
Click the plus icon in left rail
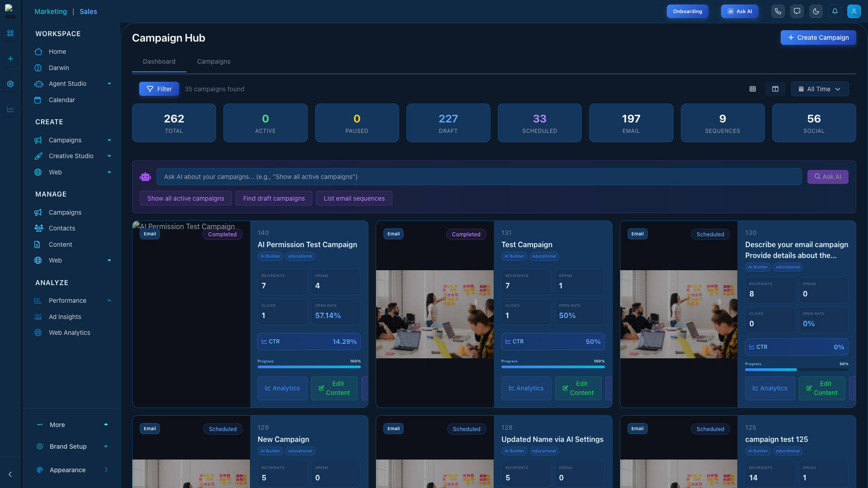(10, 59)
